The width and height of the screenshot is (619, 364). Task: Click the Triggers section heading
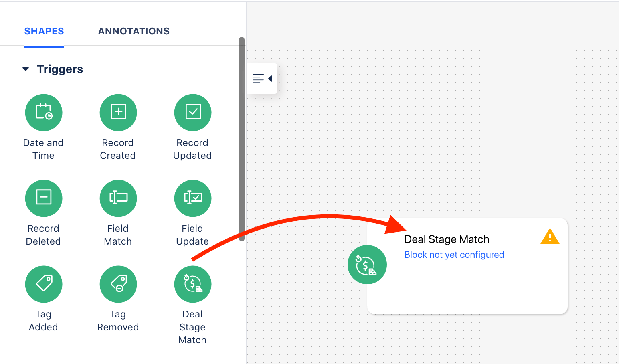coord(60,69)
